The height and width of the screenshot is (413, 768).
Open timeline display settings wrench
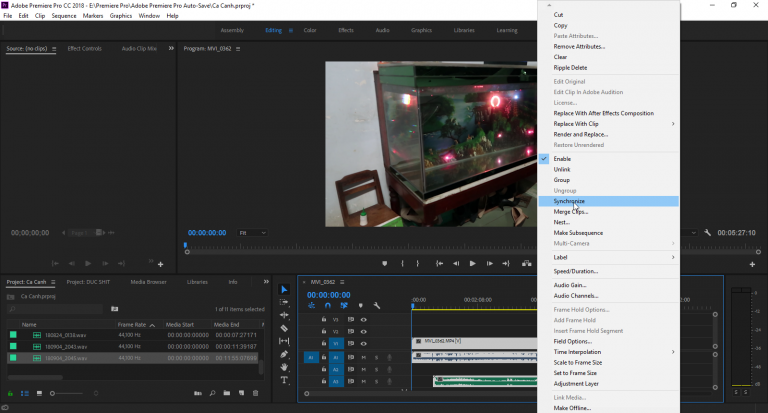pyautogui.click(x=377, y=306)
